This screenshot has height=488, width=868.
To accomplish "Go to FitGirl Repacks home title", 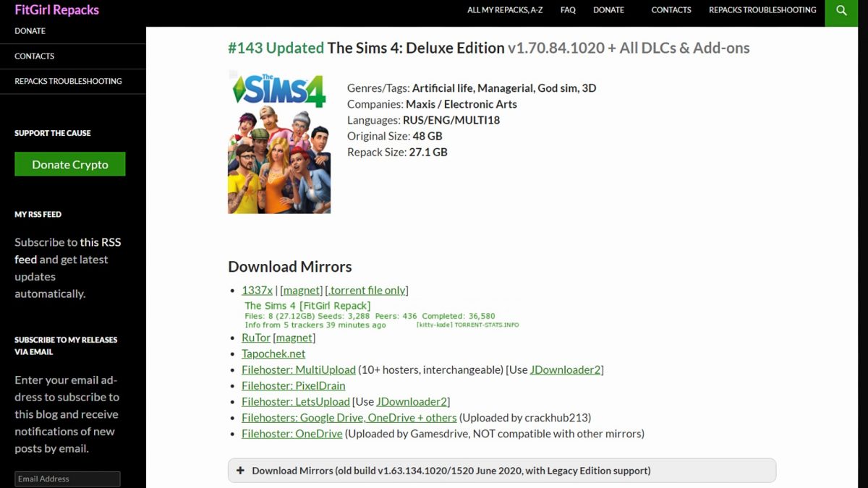I will click(56, 10).
